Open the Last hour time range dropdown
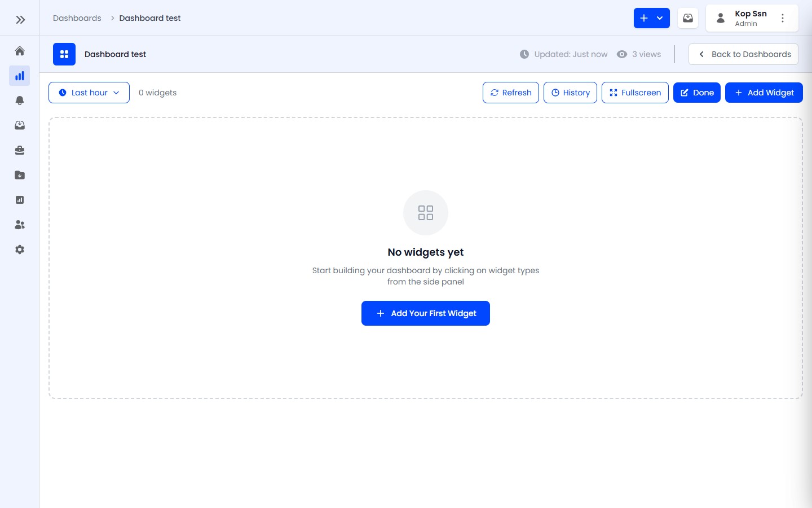Screen dimensions: 812x508 (89, 93)
